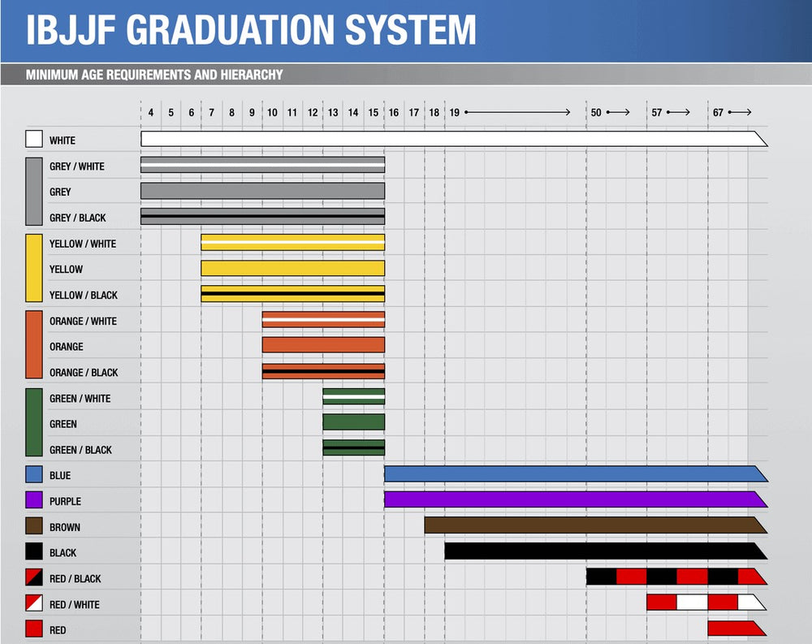The width and height of the screenshot is (812, 644).
Task: Click the short solid red timeline bar
Action: point(737,629)
